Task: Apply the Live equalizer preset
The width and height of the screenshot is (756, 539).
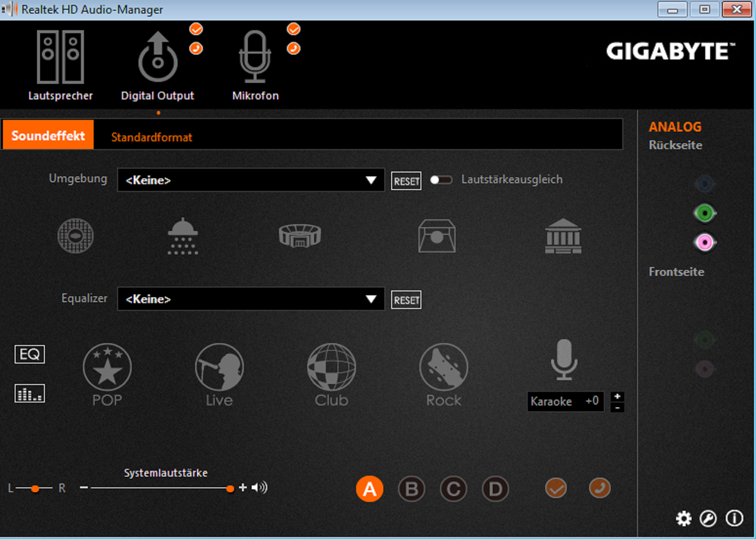Action: pyautogui.click(x=219, y=375)
